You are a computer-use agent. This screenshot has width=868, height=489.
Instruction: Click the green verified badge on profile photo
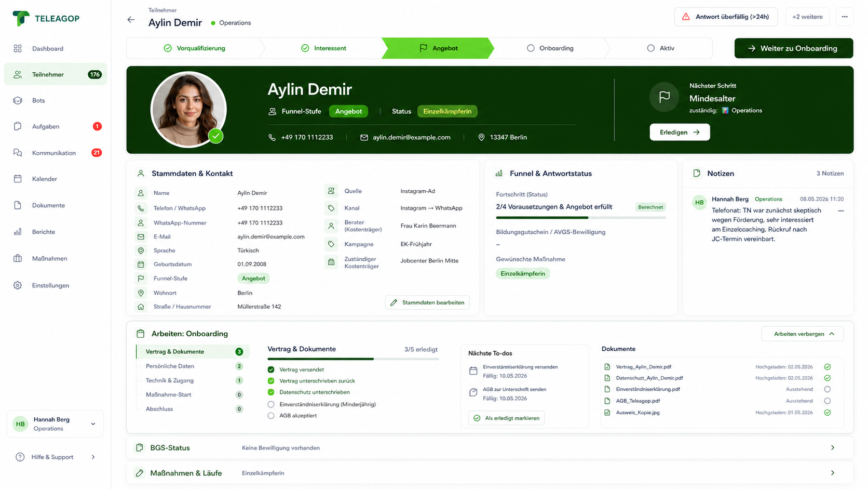pyautogui.click(x=216, y=136)
